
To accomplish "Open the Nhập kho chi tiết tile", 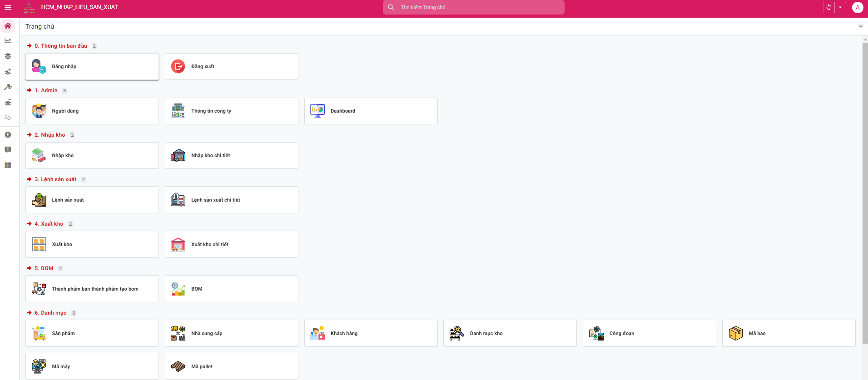I will [231, 156].
